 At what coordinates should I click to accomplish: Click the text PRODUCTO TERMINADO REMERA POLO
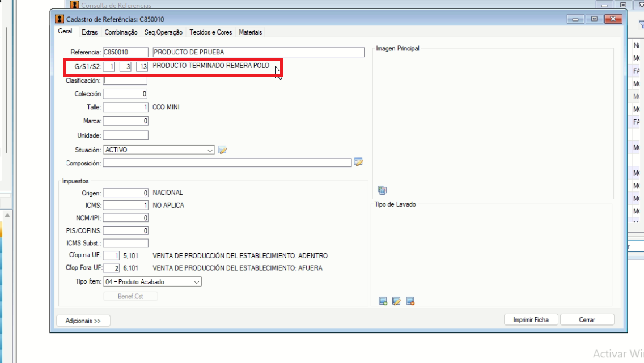(211, 66)
